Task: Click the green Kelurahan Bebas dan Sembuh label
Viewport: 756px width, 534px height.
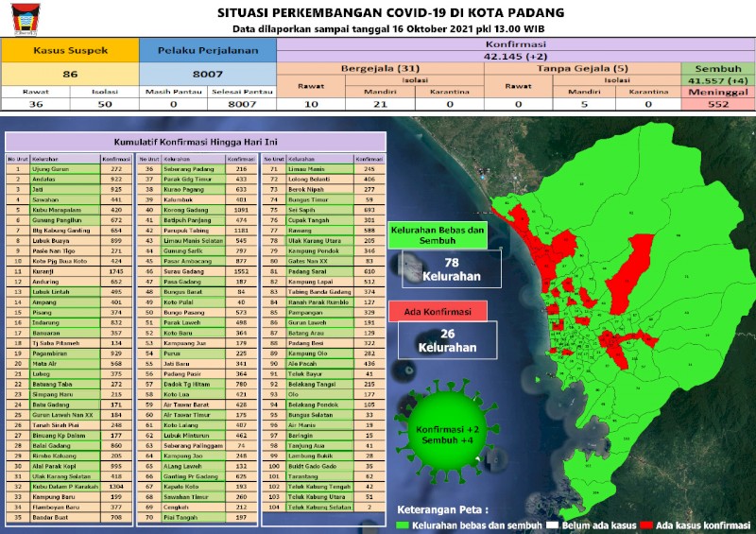Action: coord(438,235)
